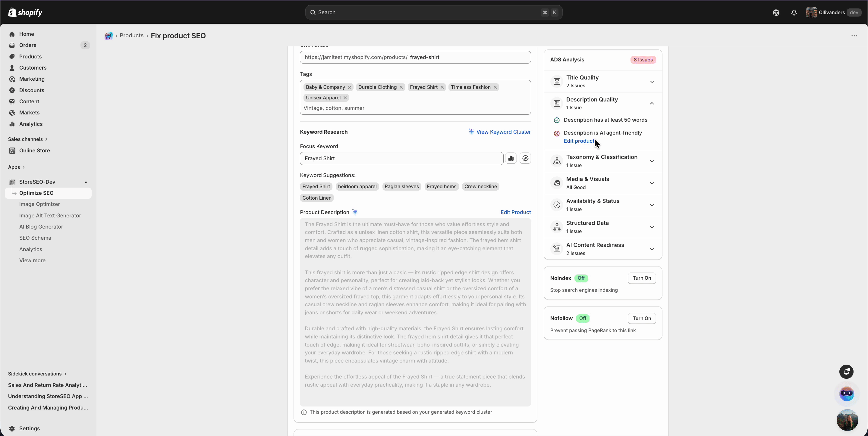Expand the Media & Visuals section
Viewport: 868px width, 436px height.
652,183
